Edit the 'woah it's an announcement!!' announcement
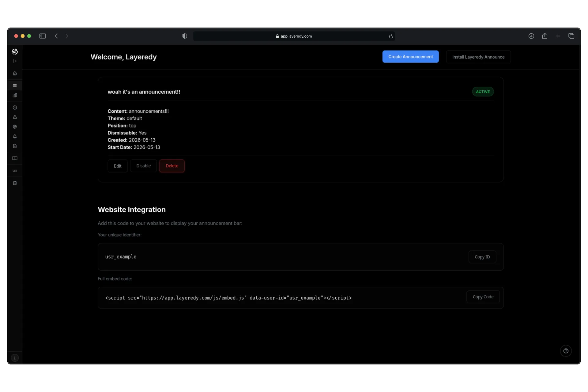Screen dimensions: 588x392 [118, 166]
